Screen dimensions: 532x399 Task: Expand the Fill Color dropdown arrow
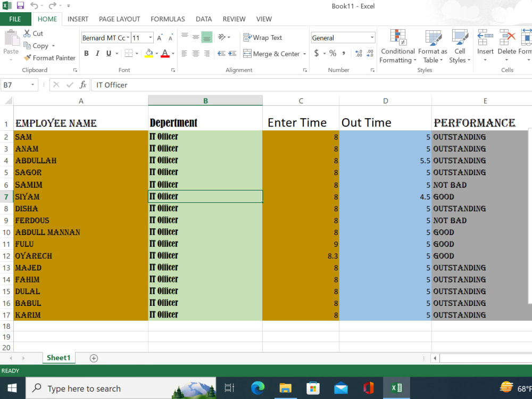pos(157,53)
